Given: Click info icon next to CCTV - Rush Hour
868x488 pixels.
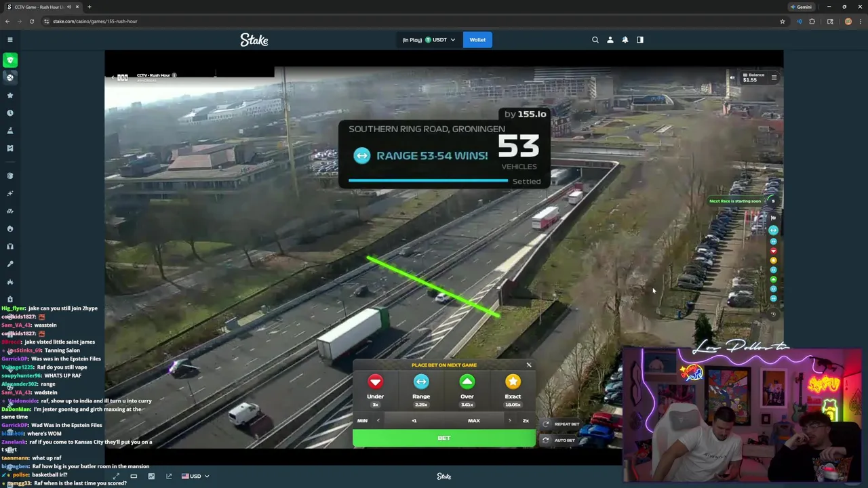Looking at the screenshot, I should coord(174,75).
